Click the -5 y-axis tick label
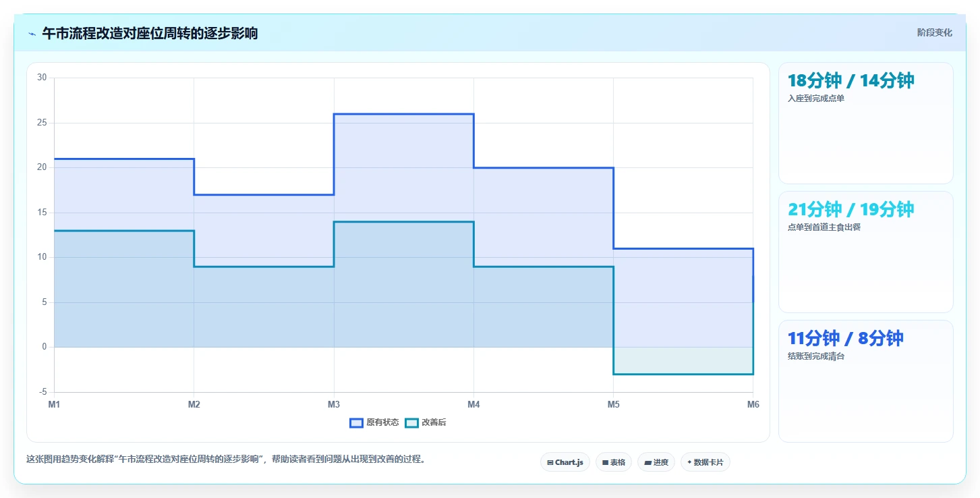980x498 pixels. click(43, 392)
